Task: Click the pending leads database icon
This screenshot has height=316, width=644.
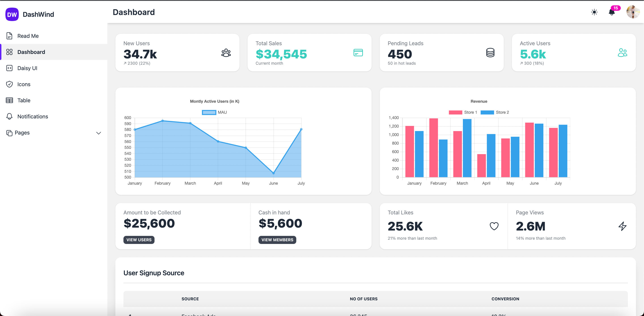Action: pos(491,53)
